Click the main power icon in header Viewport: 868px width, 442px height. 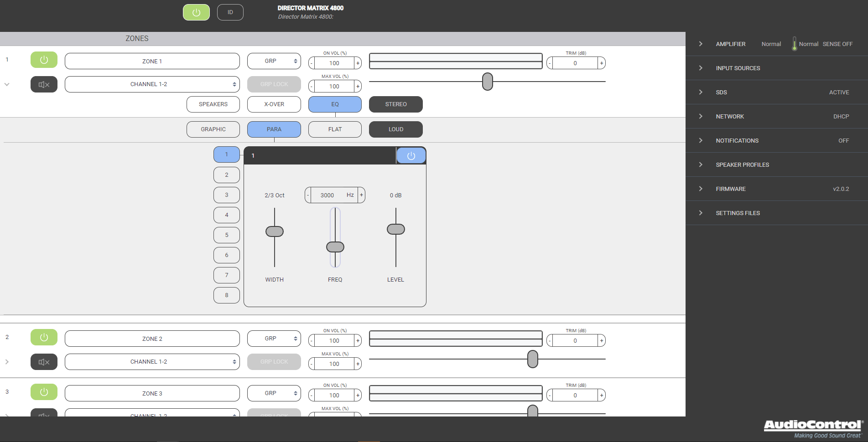tap(196, 12)
